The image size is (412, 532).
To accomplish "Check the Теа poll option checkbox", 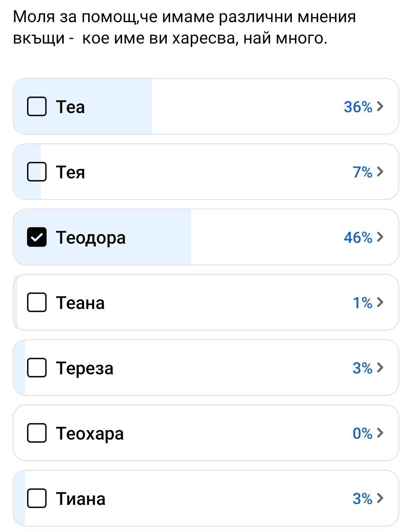I will (37, 107).
